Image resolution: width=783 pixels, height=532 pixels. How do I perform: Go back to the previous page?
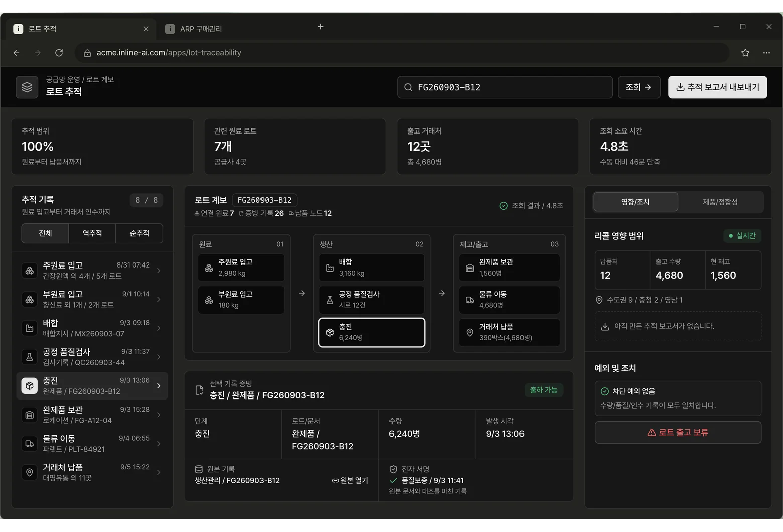(x=17, y=53)
